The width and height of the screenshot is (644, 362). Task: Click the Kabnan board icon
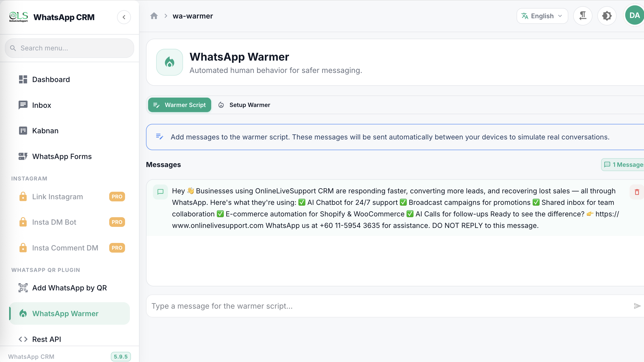(x=23, y=131)
